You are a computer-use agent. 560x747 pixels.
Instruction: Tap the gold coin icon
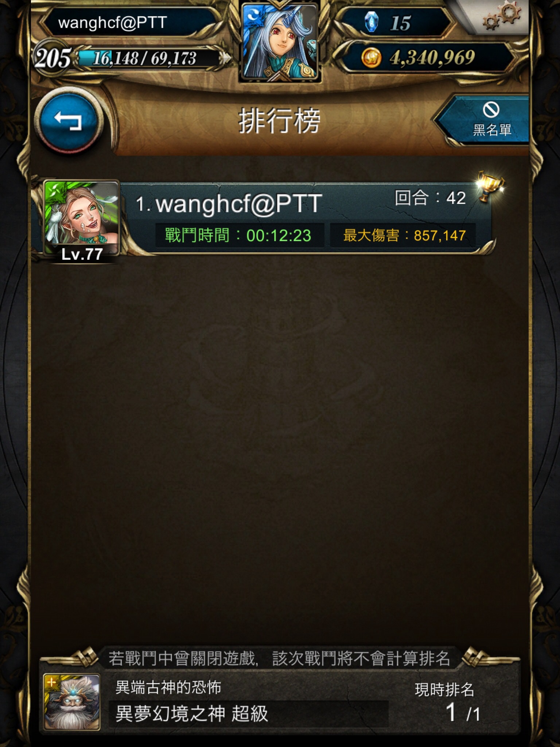(x=371, y=58)
